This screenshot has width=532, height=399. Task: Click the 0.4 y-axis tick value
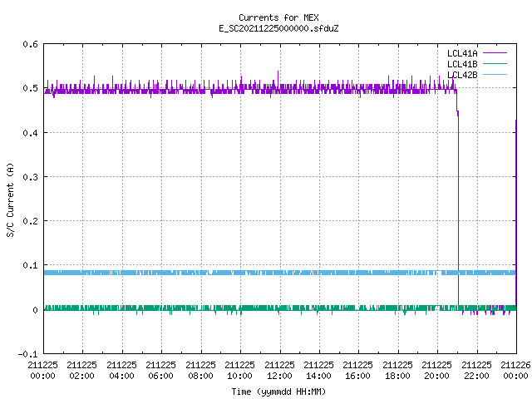[30, 133]
